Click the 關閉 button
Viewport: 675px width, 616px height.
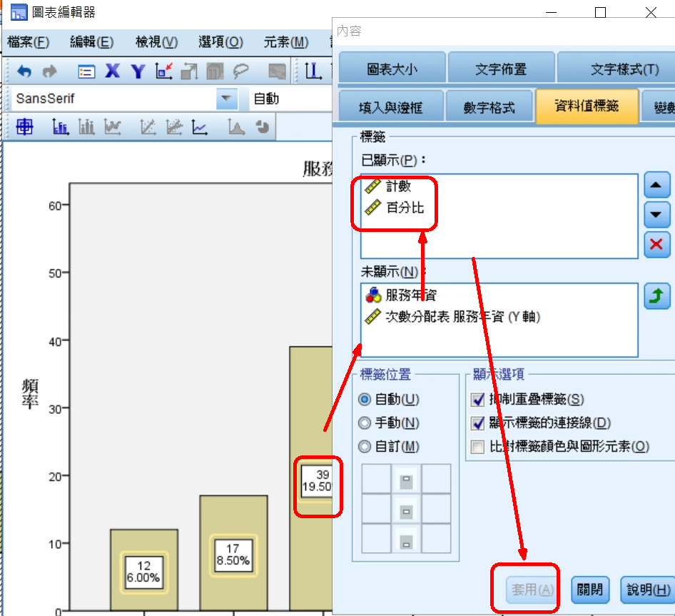point(590,590)
